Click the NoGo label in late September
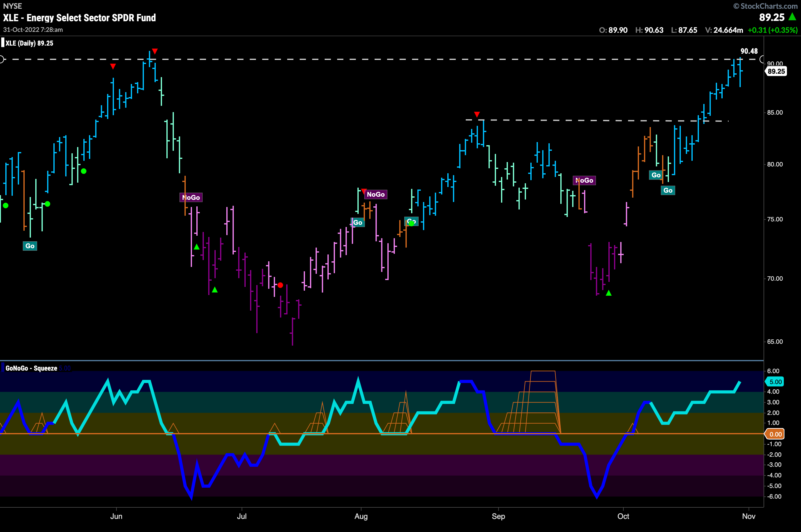This screenshot has width=801, height=532. (x=584, y=180)
